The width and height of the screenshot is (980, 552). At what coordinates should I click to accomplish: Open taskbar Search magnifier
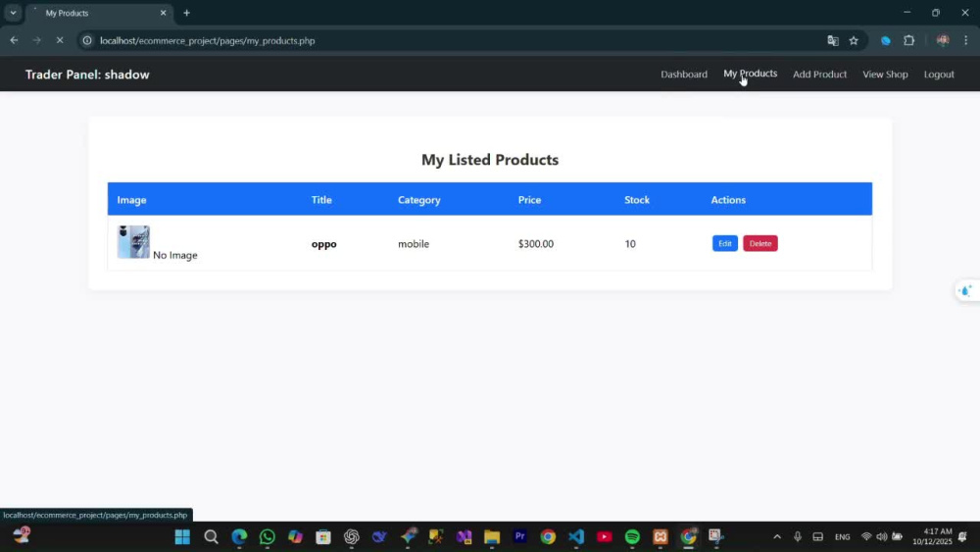[x=211, y=537]
